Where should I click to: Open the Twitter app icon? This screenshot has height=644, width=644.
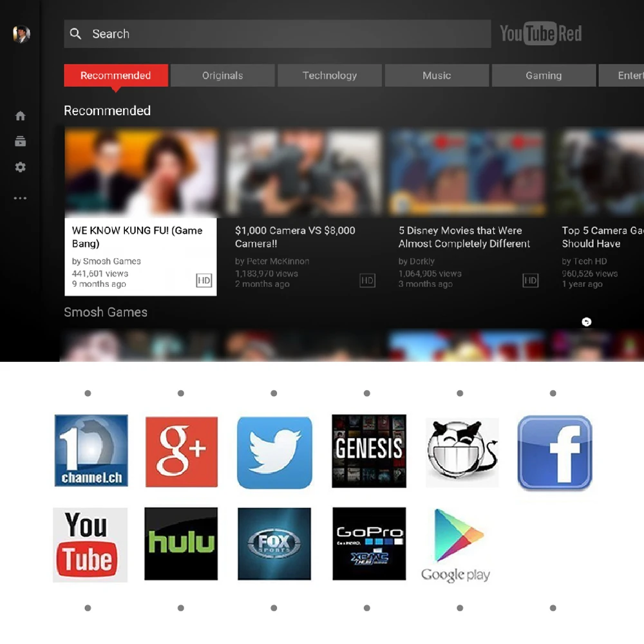pos(274,453)
